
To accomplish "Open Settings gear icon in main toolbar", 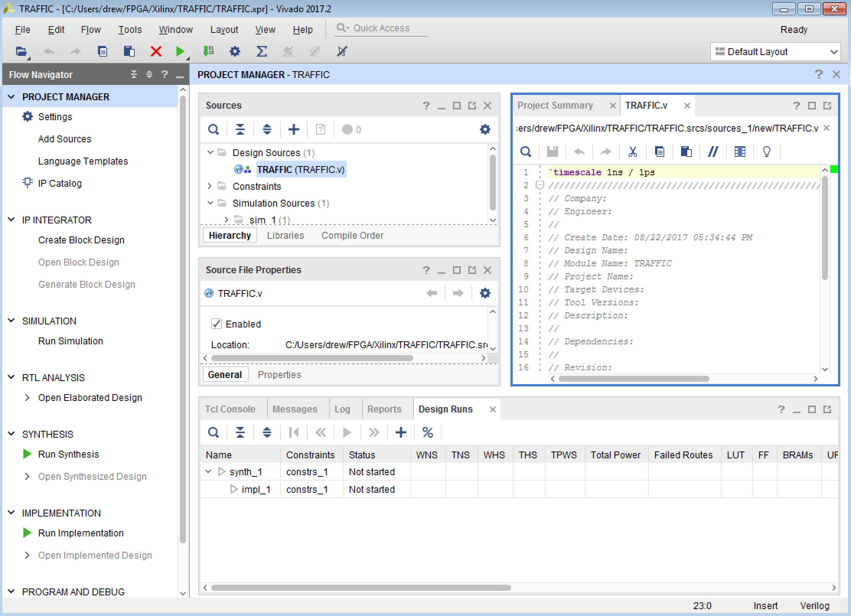I will click(235, 51).
